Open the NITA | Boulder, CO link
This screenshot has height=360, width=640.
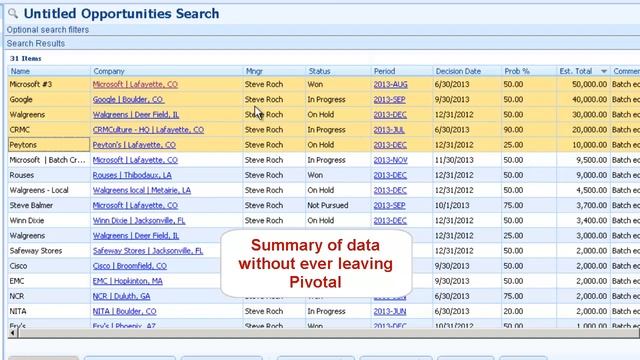tap(124, 311)
